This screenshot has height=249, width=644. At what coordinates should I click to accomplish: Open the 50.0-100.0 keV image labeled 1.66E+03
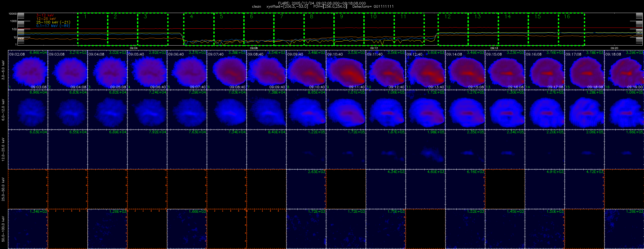(187, 229)
